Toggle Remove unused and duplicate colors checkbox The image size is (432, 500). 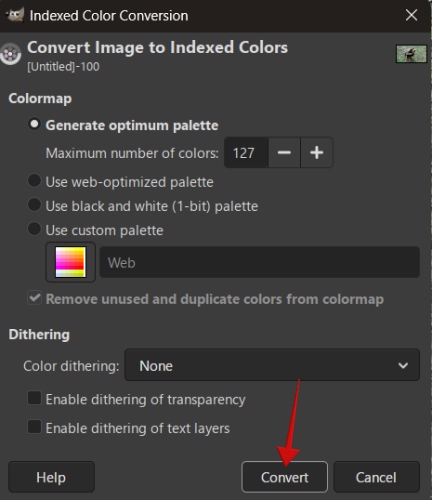pyautogui.click(x=35, y=298)
